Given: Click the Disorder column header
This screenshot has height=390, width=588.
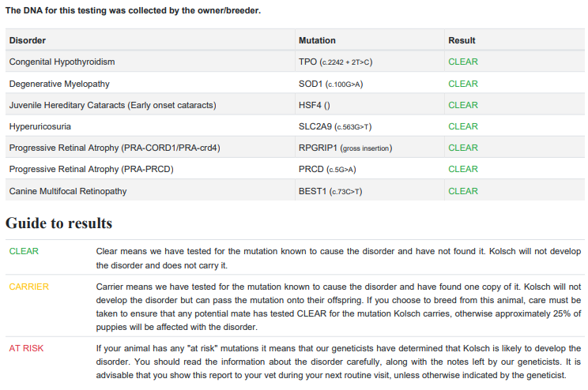Looking at the screenshot, I should (28, 40).
